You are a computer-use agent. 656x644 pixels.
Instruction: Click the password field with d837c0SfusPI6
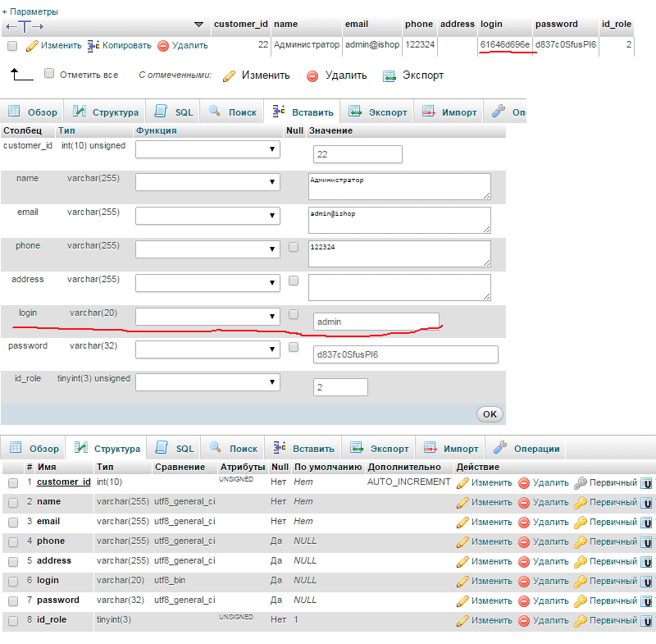pyautogui.click(x=405, y=354)
